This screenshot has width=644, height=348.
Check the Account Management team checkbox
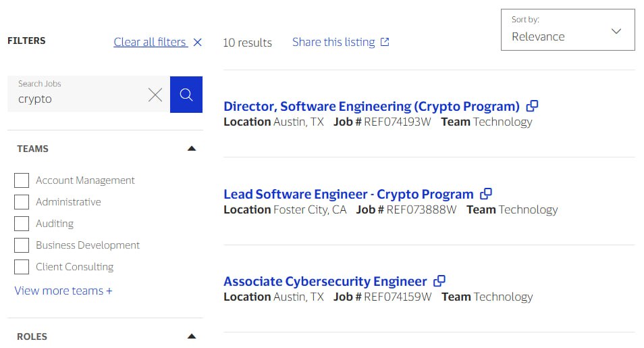(22, 180)
